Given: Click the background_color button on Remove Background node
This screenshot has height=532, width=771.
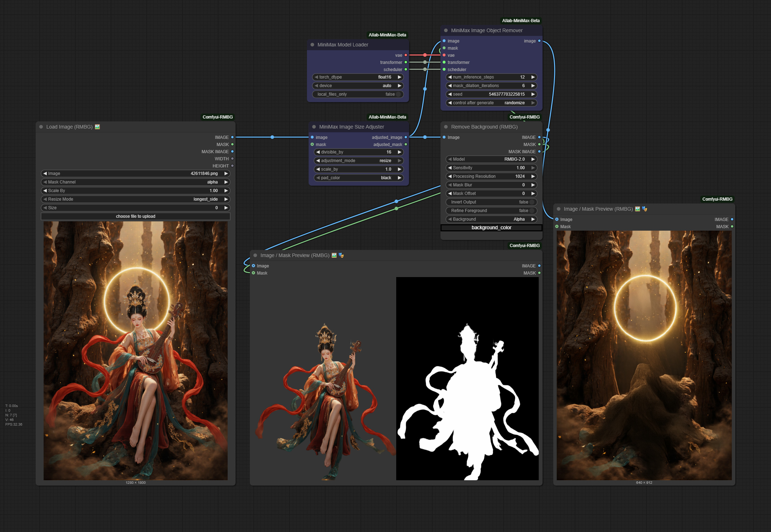Looking at the screenshot, I should [491, 227].
